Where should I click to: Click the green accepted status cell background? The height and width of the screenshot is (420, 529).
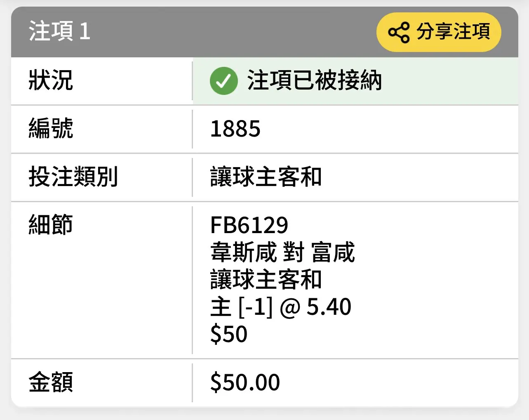[x=355, y=81]
